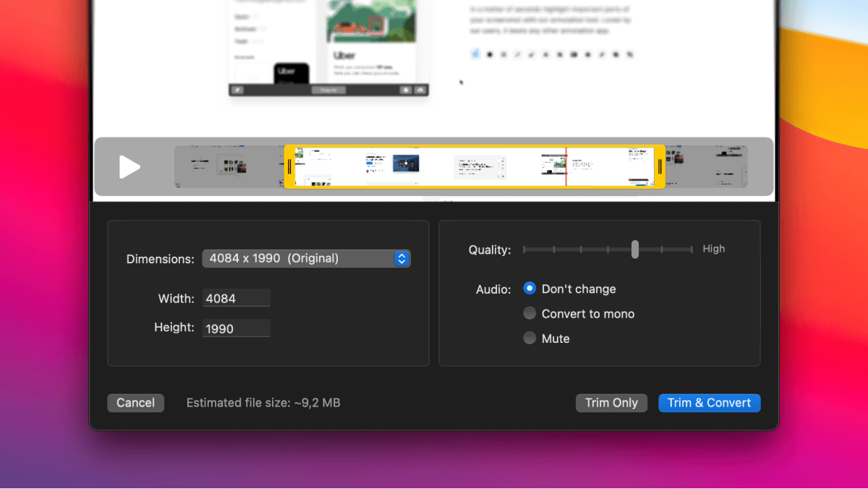Choose the "Convert to mono" audio option
868x489 pixels.
(529, 313)
